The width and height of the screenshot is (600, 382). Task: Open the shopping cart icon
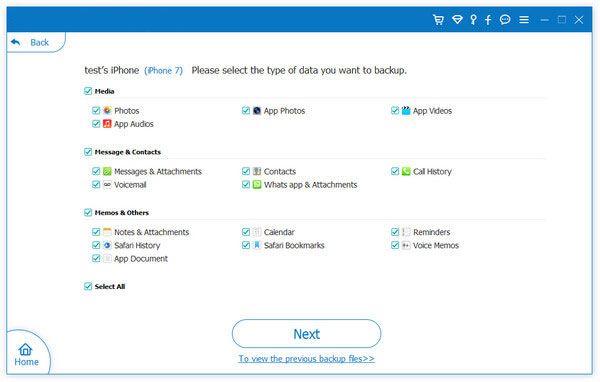coord(439,20)
